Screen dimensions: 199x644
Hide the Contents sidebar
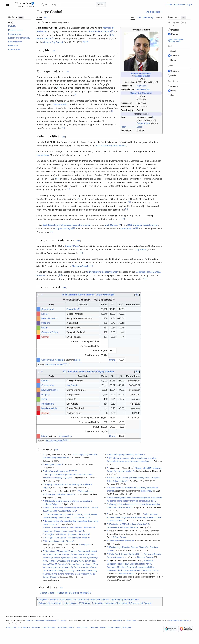(x=21, y=17)
